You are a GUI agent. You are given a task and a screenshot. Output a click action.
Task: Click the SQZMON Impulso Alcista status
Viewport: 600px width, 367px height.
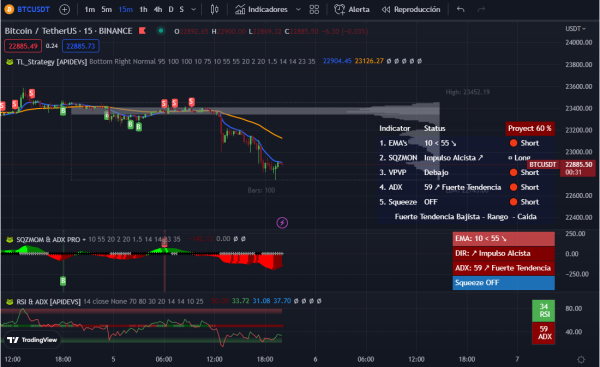click(453, 158)
